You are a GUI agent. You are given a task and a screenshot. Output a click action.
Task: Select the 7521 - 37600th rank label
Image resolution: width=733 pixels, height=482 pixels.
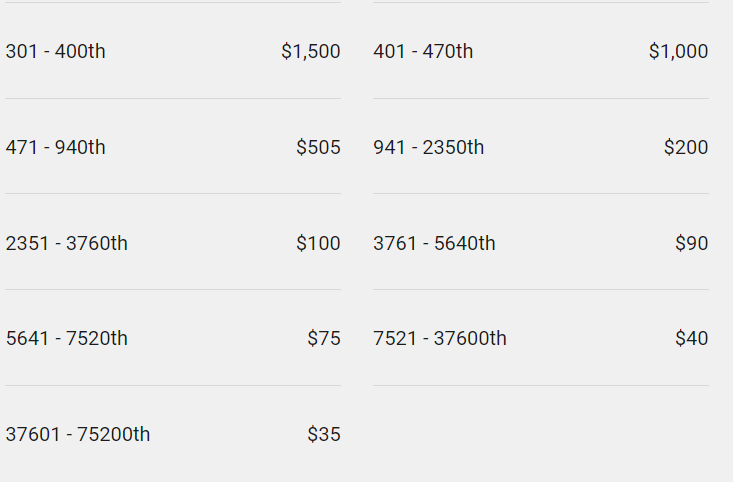click(x=440, y=338)
